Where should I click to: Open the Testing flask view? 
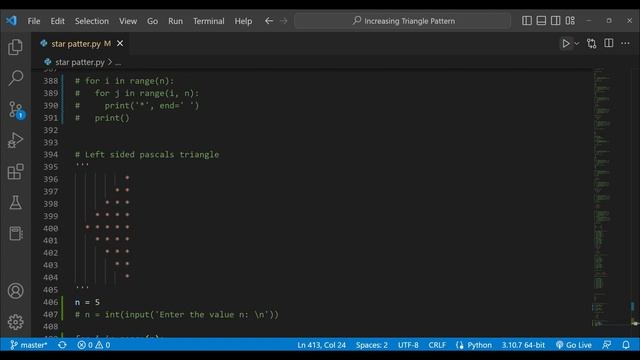[16, 202]
